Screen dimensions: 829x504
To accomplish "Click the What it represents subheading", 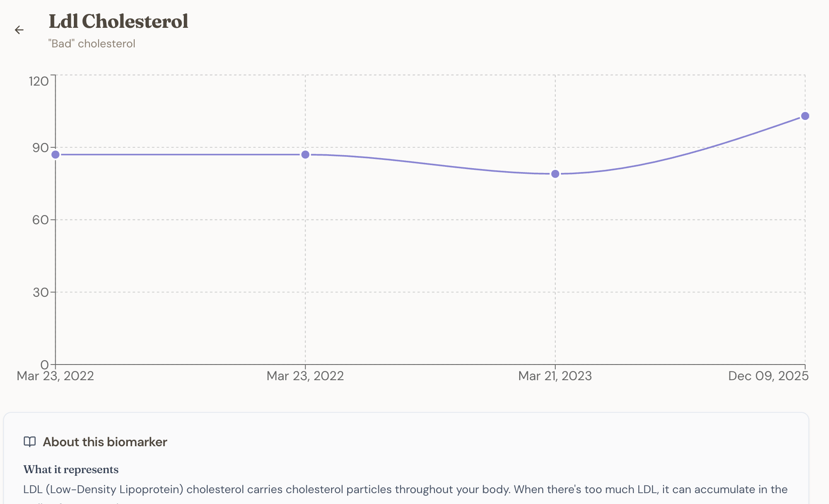I will [71, 469].
